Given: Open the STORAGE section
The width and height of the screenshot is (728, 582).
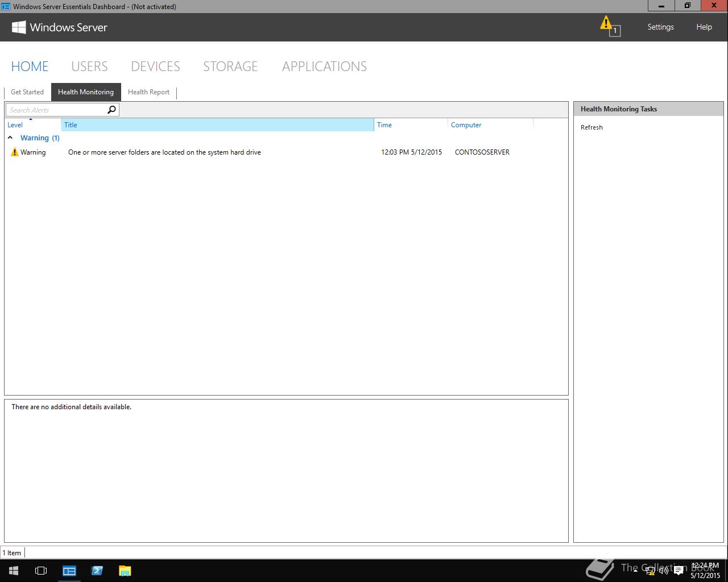Looking at the screenshot, I should (230, 66).
